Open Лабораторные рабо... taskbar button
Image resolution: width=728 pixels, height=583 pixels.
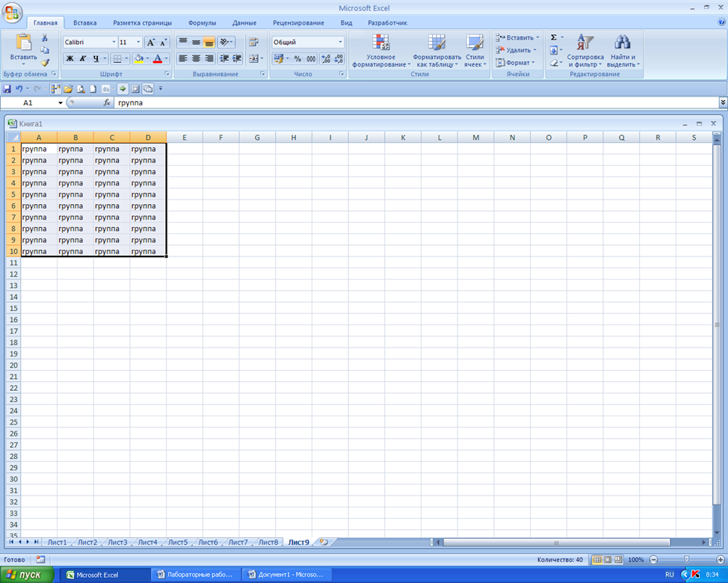196,575
